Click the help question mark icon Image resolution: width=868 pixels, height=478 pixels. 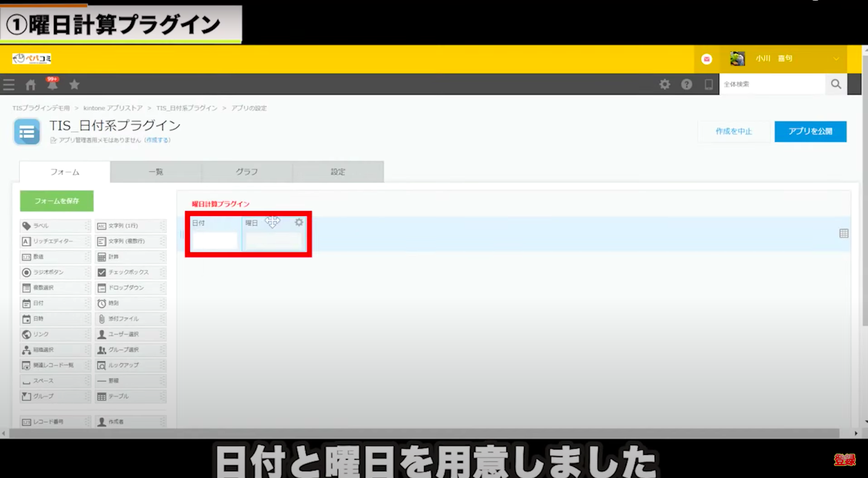pyautogui.click(x=687, y=85)
